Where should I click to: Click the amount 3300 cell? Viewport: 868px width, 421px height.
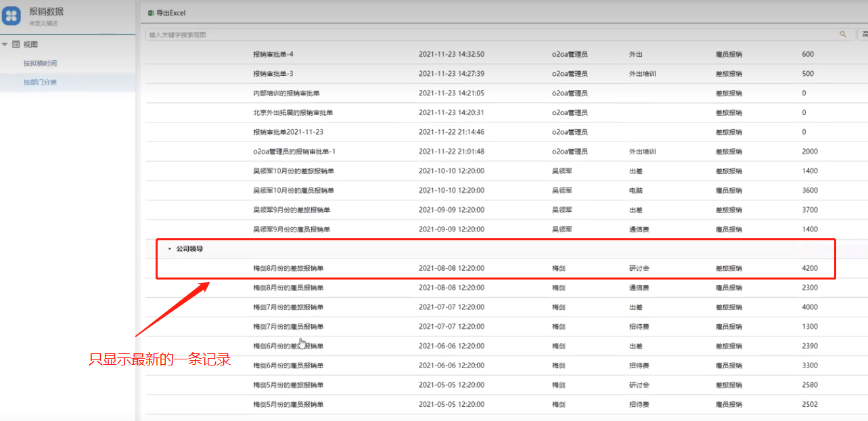810,365
